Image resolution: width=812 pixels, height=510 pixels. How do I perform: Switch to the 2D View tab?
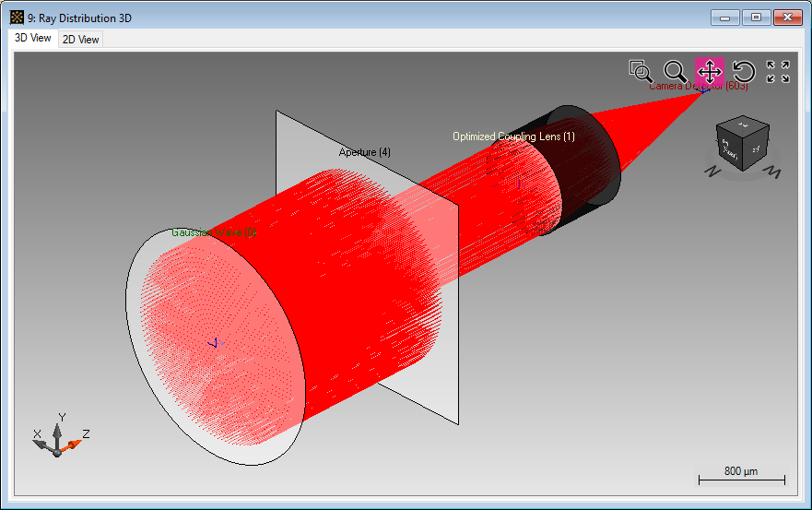click(x=81, y=40)
